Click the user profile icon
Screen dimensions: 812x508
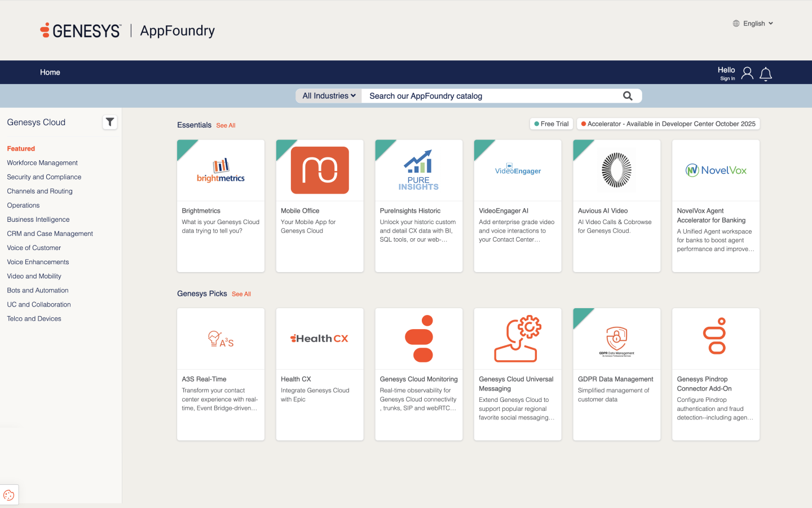[x=747, y=73]
